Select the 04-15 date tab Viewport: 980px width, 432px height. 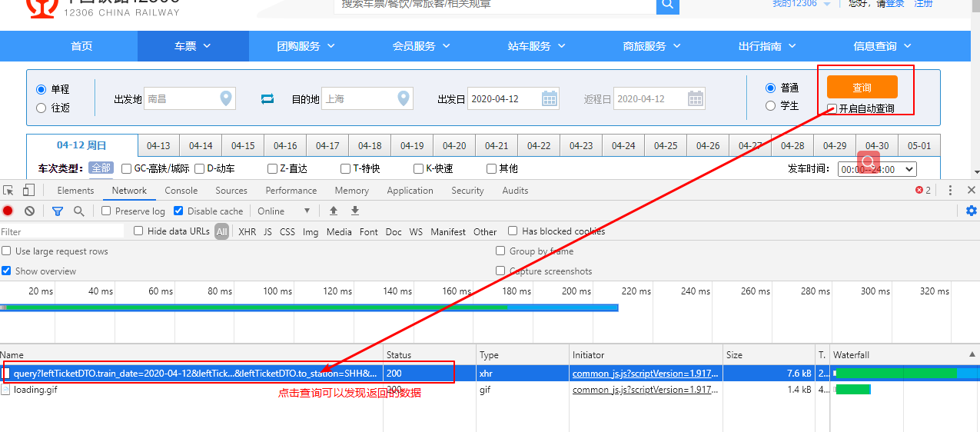(x=243, y=145)
